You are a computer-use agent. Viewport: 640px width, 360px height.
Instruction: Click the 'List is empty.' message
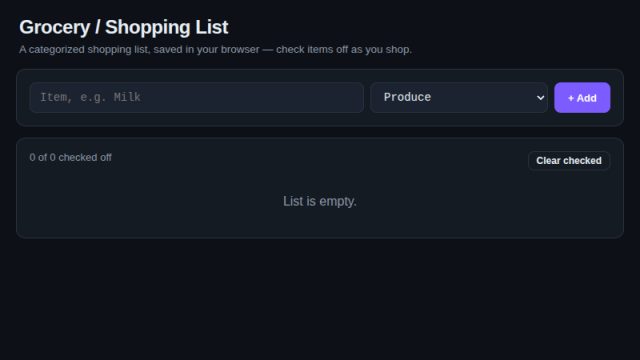tap(320, 201)
